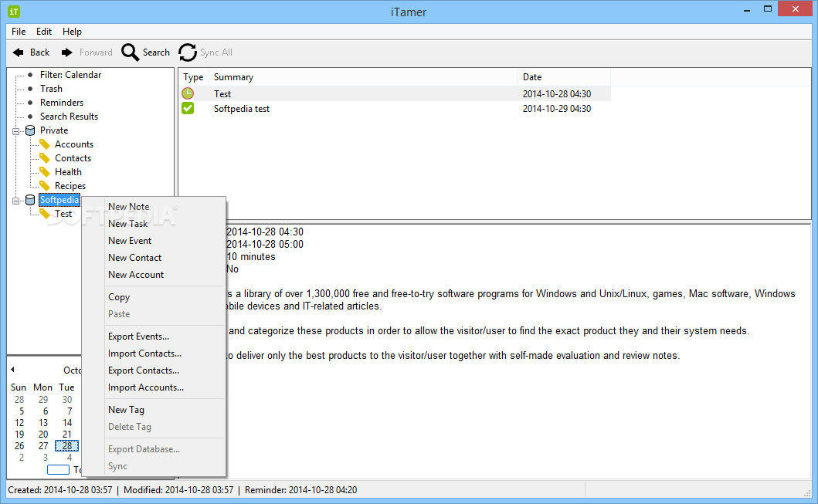Sort list by Date column header
The width and height of the screenshot is (818, 504).
pos(532,77)
